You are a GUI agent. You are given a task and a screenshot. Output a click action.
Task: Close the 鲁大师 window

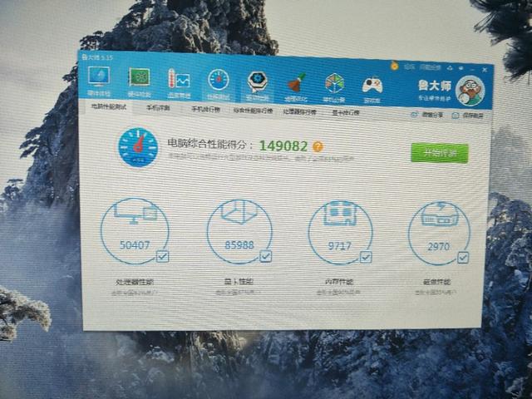coord(485,70)
